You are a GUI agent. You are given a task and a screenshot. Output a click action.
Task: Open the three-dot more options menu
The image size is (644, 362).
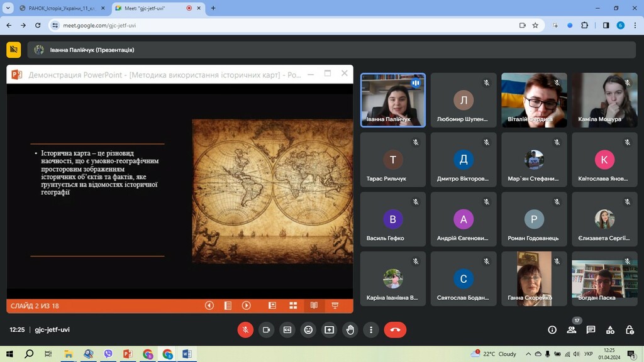(371, 329)
